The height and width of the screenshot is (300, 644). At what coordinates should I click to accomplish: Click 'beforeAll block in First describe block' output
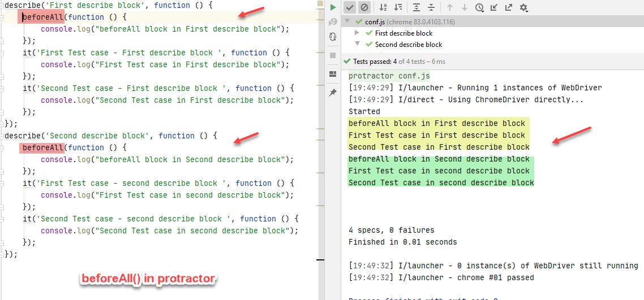(436, 123)
